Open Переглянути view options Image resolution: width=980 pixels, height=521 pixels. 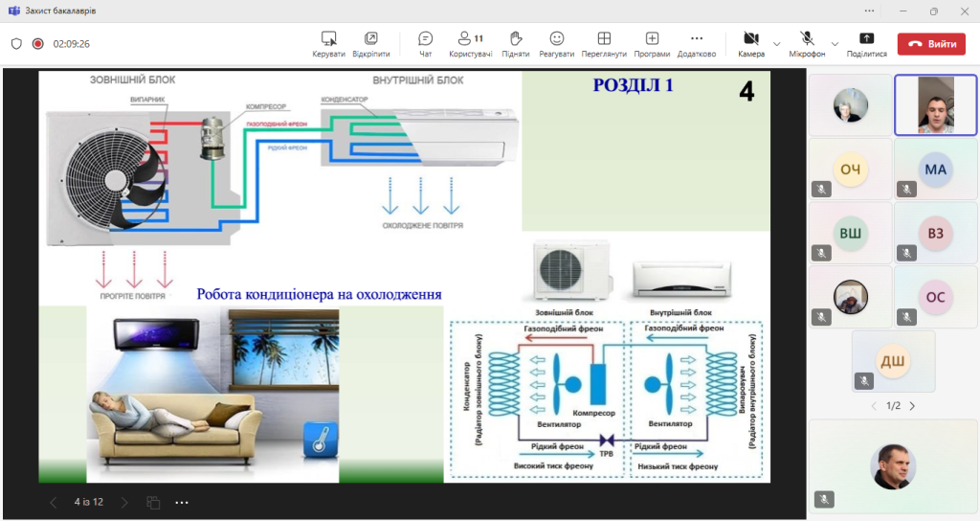coord(604,43)
